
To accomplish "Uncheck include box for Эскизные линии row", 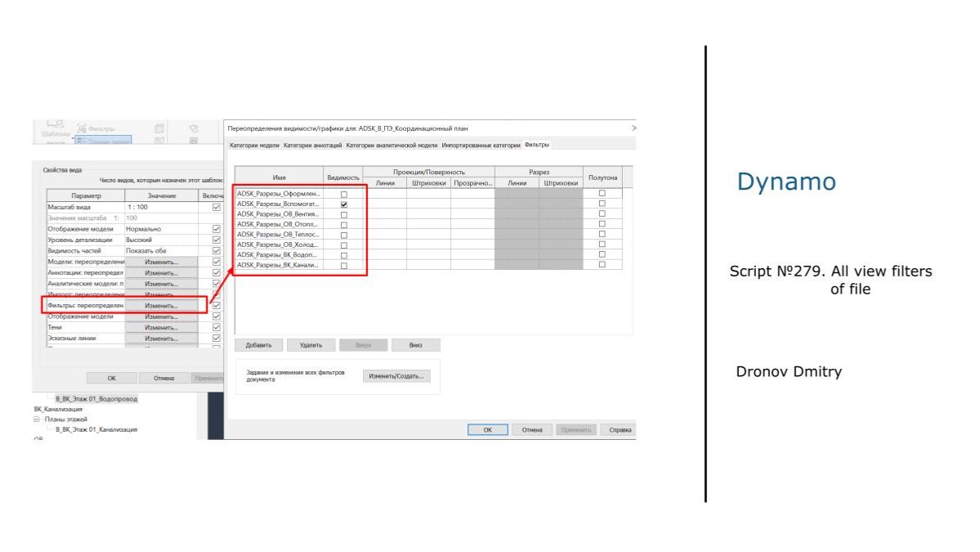I will pos(217,339).
